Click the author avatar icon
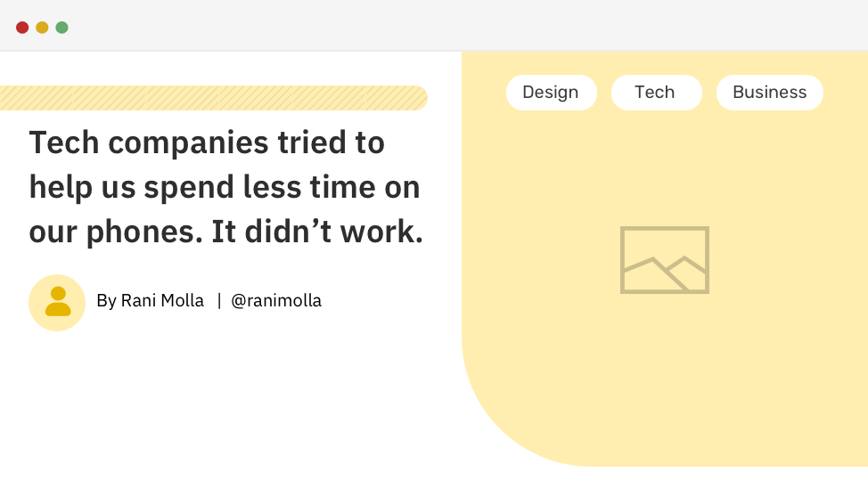868x497 pixels. 57,302
